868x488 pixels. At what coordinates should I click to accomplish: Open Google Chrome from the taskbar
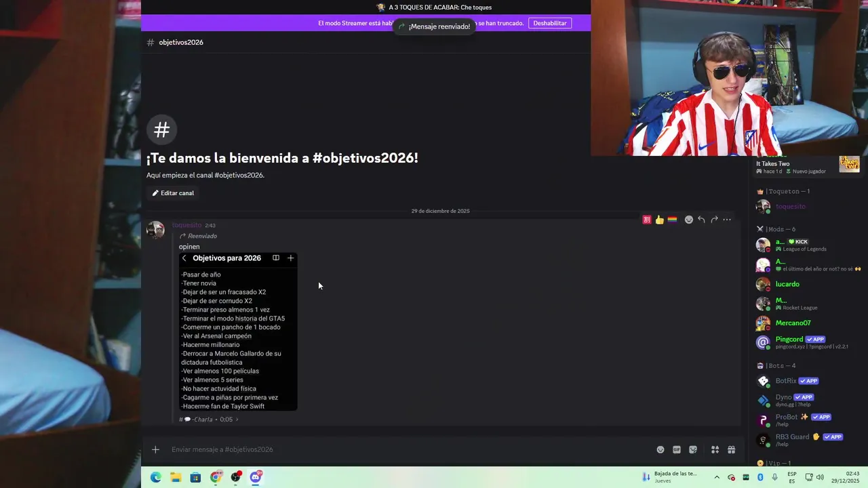[216, 477]
